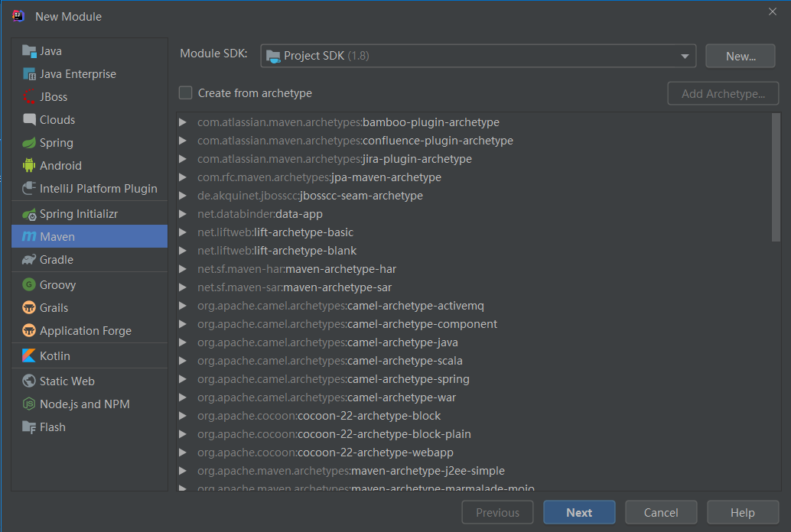Click the Clouds speech-bubble icon
The height and width of the screenshot is (532, 791).
(x=29, y=119)
